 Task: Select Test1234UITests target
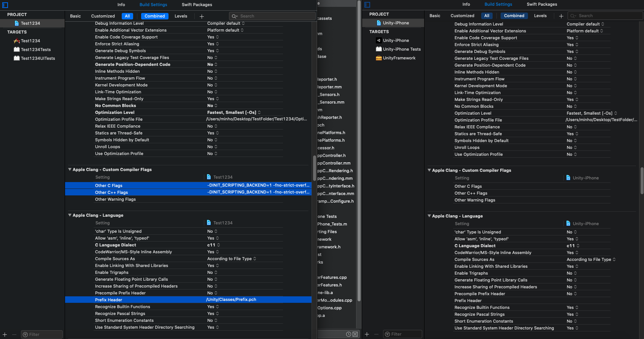38,58
